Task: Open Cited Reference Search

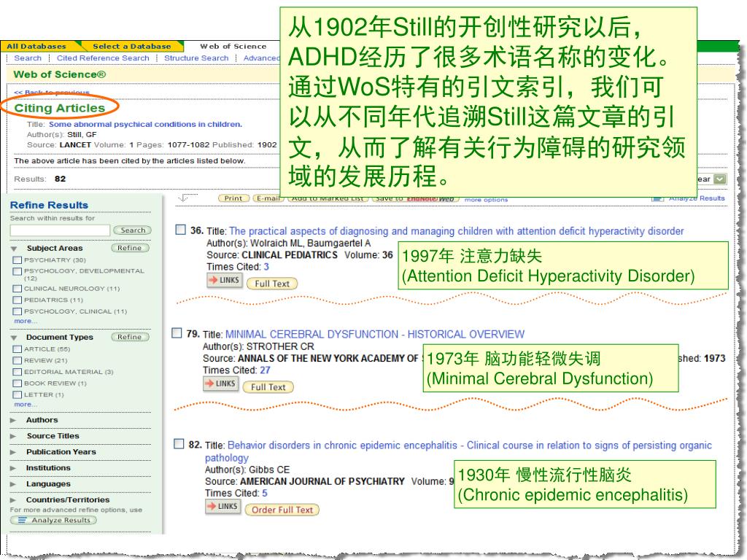Action: pos(103,58)
